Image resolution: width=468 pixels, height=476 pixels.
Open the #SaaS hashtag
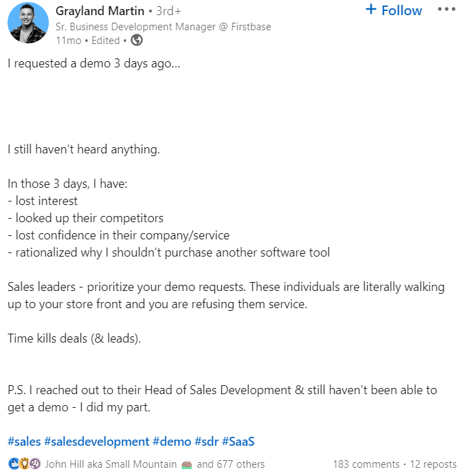(x=238, y=442)
